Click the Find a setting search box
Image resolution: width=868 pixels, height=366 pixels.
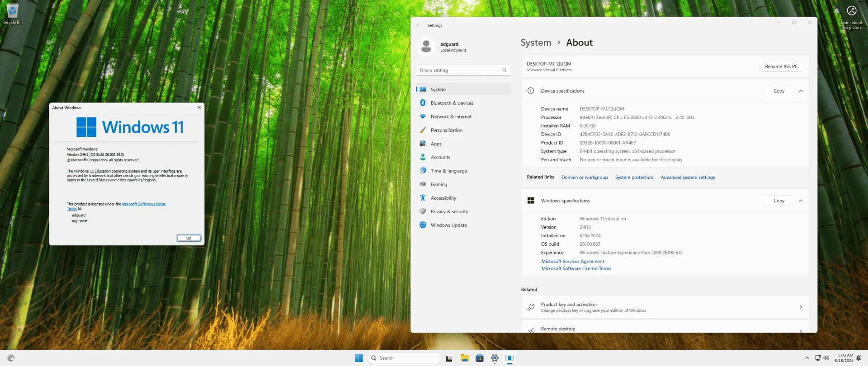click(463, 70)
